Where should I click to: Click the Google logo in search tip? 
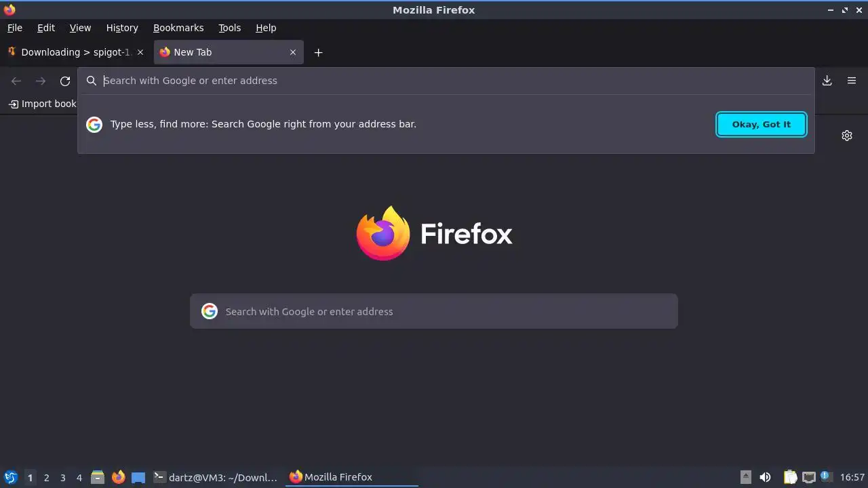click(94, 125)
